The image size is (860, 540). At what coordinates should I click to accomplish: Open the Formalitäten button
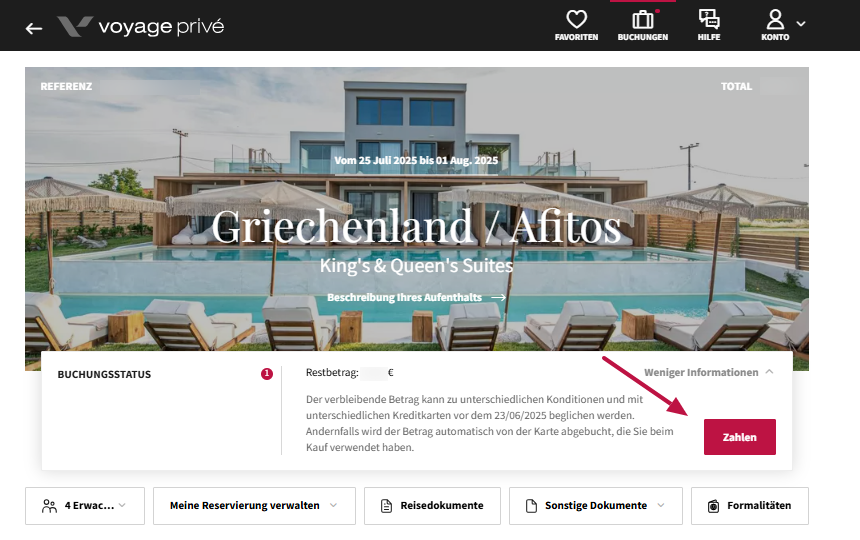click(750, 506)
